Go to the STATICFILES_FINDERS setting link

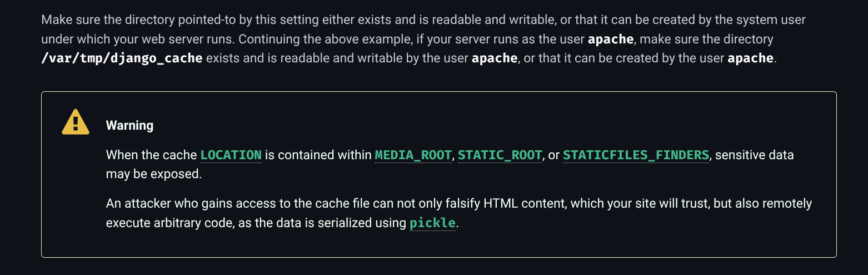coord(636,155)
